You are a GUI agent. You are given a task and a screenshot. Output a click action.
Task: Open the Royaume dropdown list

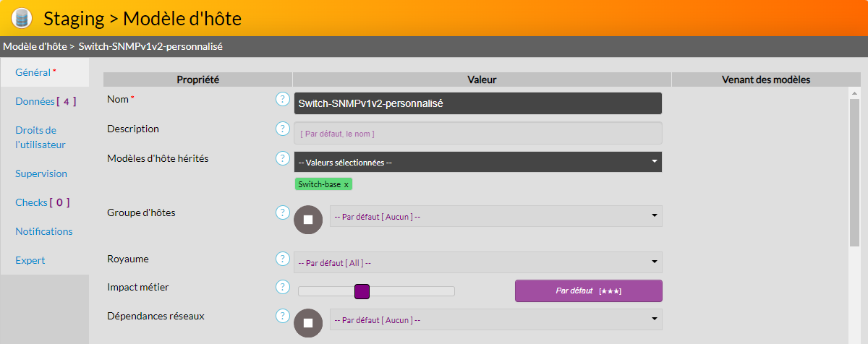(477, 262)
